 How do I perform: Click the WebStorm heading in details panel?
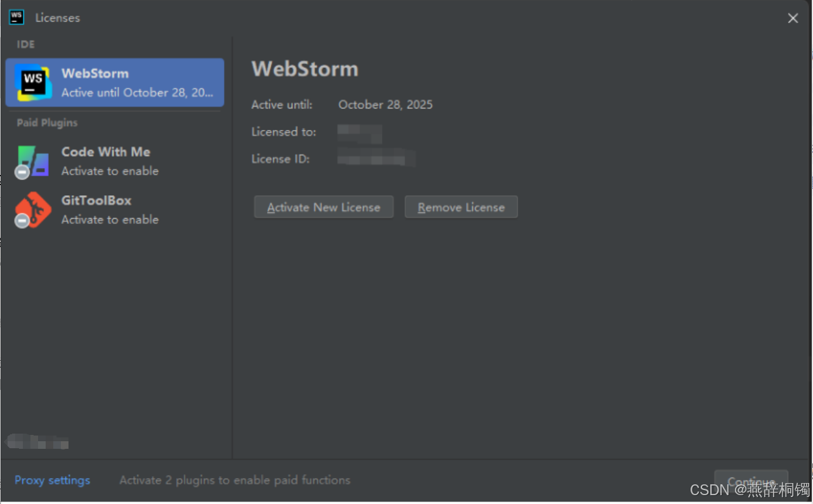305,68
